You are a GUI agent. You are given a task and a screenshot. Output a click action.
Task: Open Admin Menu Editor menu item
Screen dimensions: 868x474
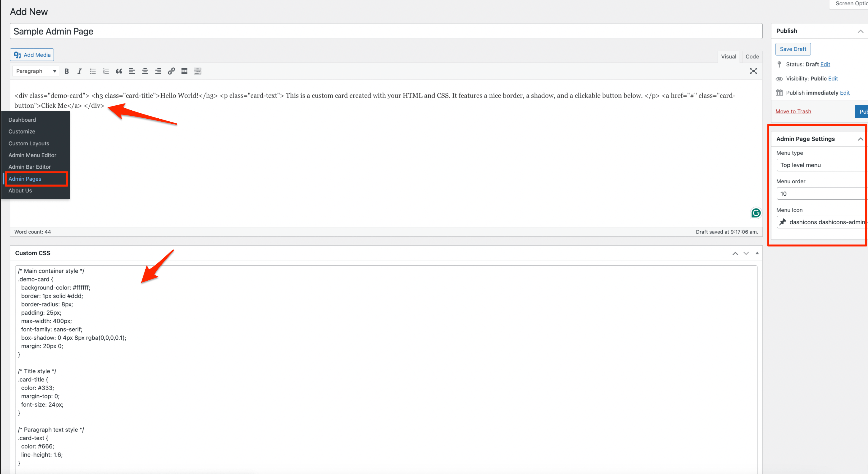32,155
